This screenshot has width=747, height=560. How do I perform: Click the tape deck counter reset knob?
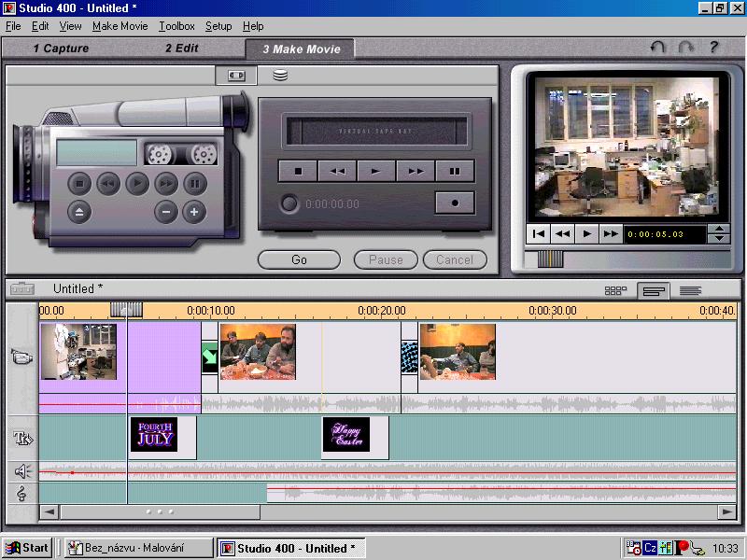(x=289, y=203)
